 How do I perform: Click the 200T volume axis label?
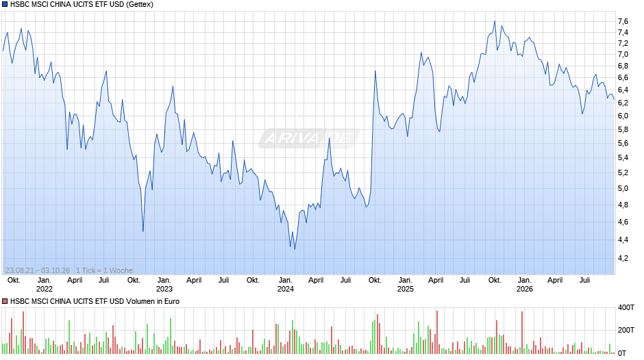coord(626,330)
